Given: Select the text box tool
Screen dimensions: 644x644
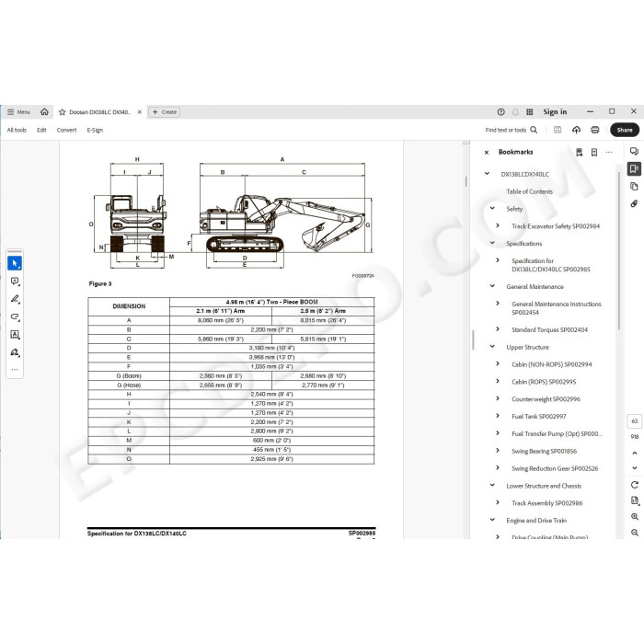Looking at the screenshot, I should tap(15, 335).
